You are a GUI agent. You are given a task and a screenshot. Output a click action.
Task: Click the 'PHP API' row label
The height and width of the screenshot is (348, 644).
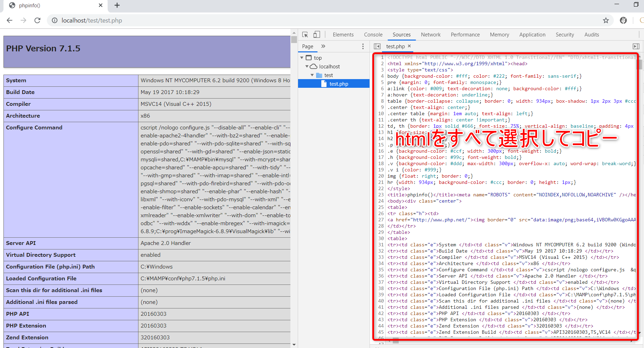click(17, 314)
